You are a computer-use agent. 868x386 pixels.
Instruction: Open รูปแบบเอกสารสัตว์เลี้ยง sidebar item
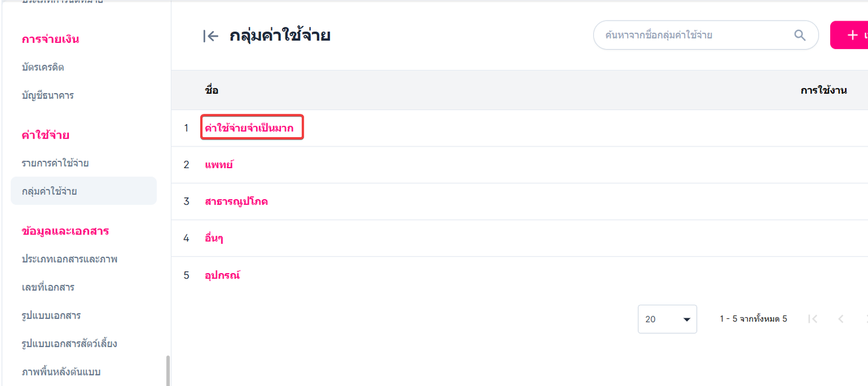pos(69,343)
